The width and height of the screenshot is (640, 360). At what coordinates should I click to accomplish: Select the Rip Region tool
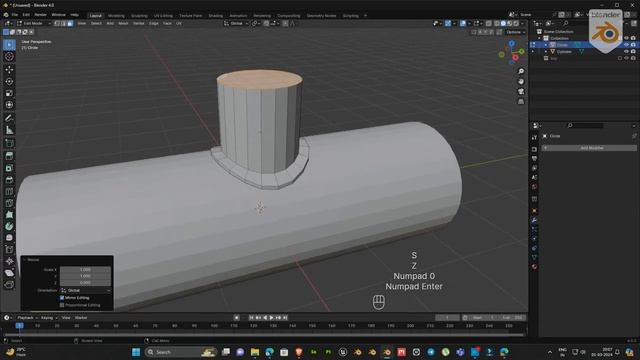click(9, 284)
